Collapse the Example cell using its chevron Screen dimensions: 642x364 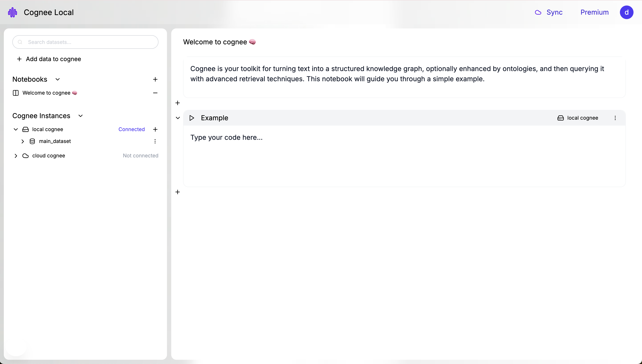coord(178,118)
